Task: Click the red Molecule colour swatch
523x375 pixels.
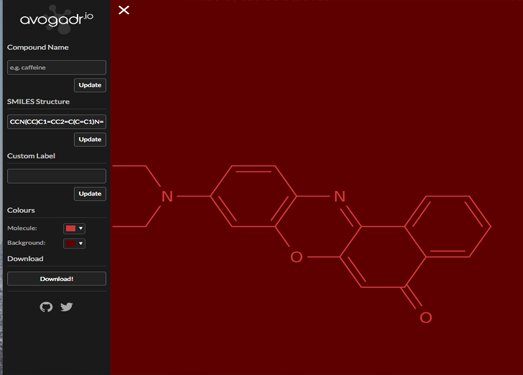Action: pyautogui.click(x=71, y=229)
